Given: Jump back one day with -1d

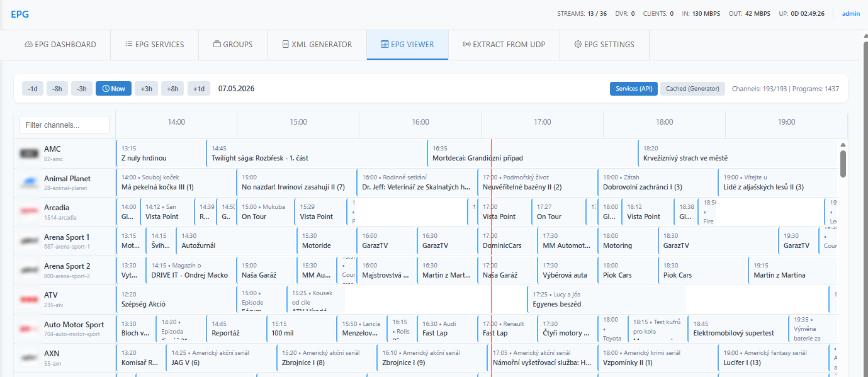Looking at the screenshot, I should [x=33, y=89].
